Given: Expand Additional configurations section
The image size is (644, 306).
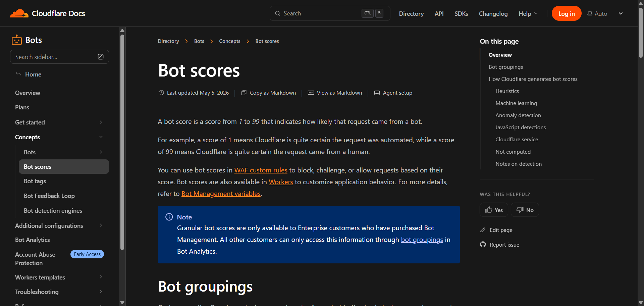Looking at the screenshot, I should coord(101,225).
